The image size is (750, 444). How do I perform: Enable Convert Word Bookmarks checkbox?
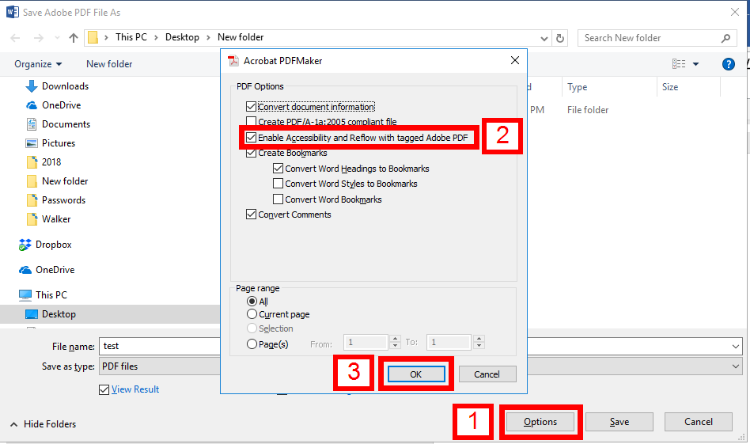(x=278, y=199)
